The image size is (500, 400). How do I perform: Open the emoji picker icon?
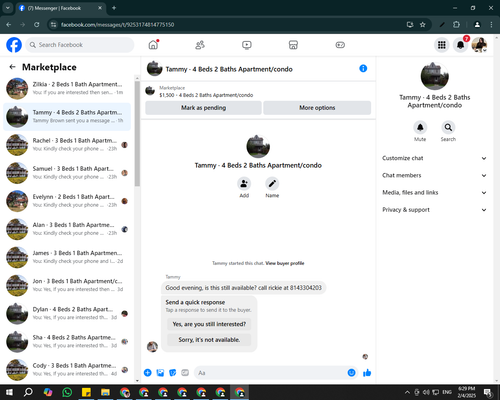351,373
